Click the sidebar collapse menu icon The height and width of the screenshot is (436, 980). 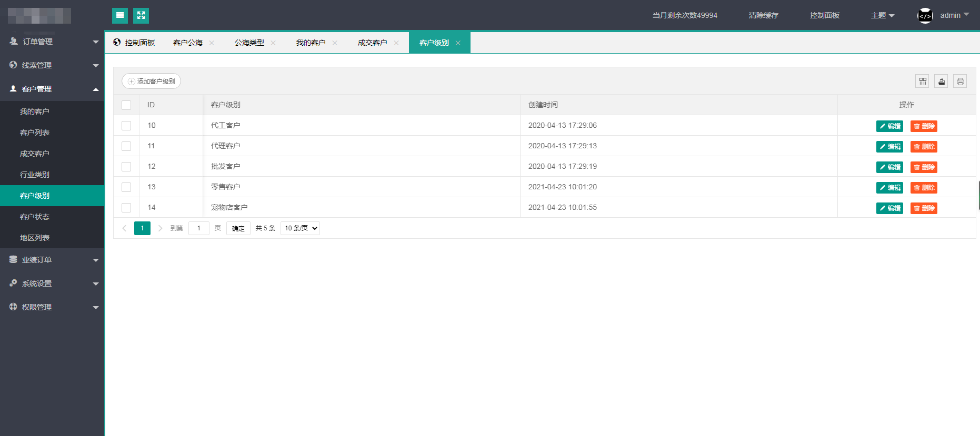(x=120, y=16)
